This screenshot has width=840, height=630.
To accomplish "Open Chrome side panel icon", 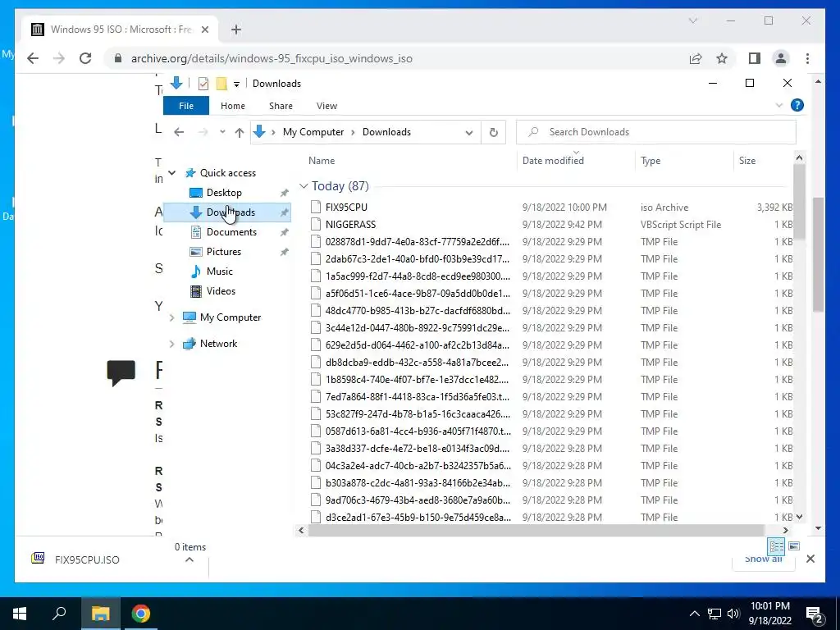I will tap(755, 58).
